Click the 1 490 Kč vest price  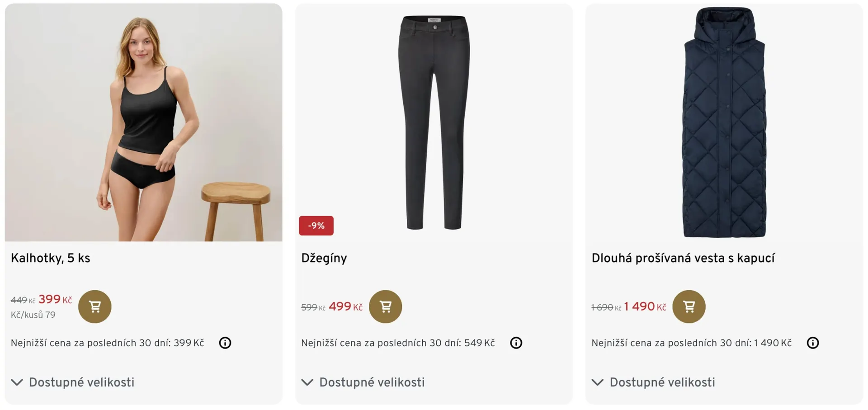coord(645,306)
